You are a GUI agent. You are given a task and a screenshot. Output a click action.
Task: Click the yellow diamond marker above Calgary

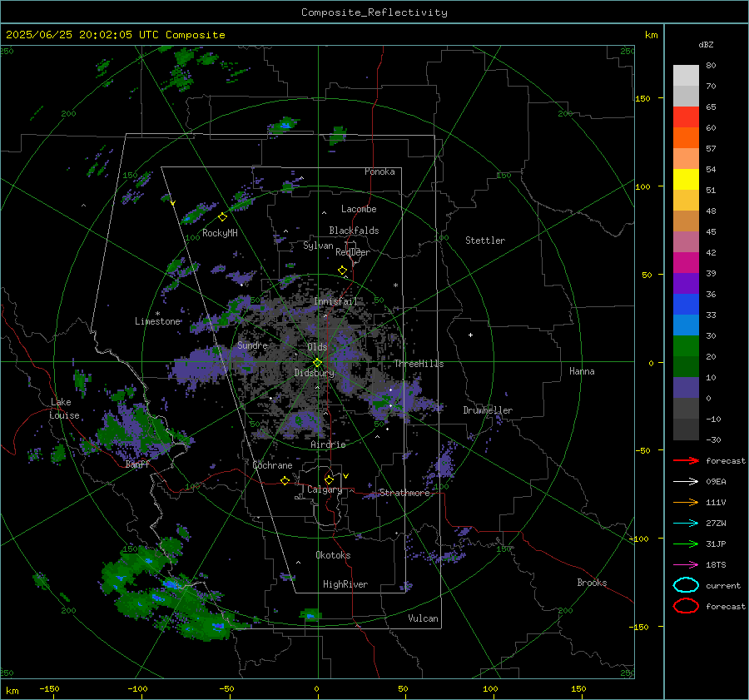tap(329, 479)
